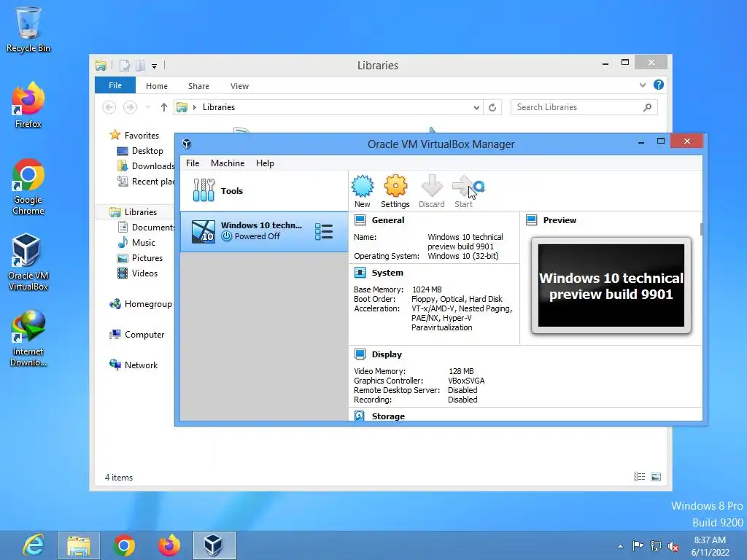Viewport: 747px width, 560px height.
Task: Click the blue Help icon in Libraries
Action: pos(659,85)
